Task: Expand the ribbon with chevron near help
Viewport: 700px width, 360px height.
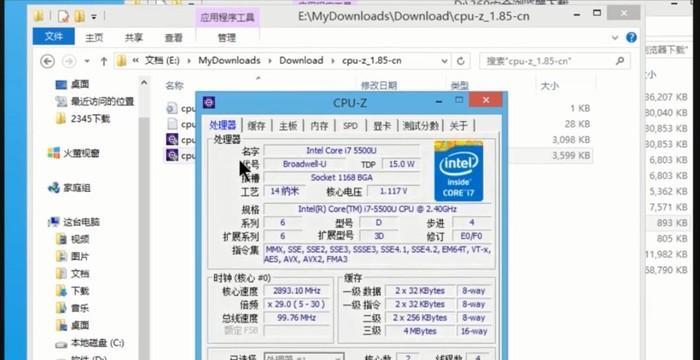Action: point(615,38)
